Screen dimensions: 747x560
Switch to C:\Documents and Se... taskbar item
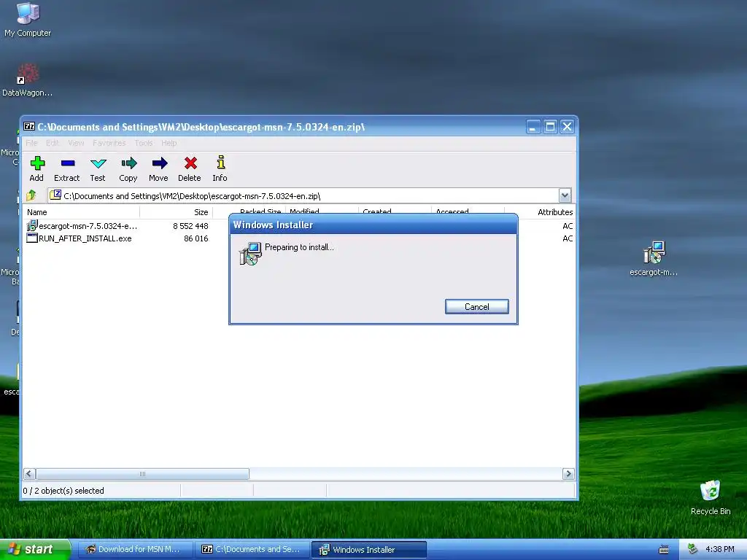tap(252, 549)
